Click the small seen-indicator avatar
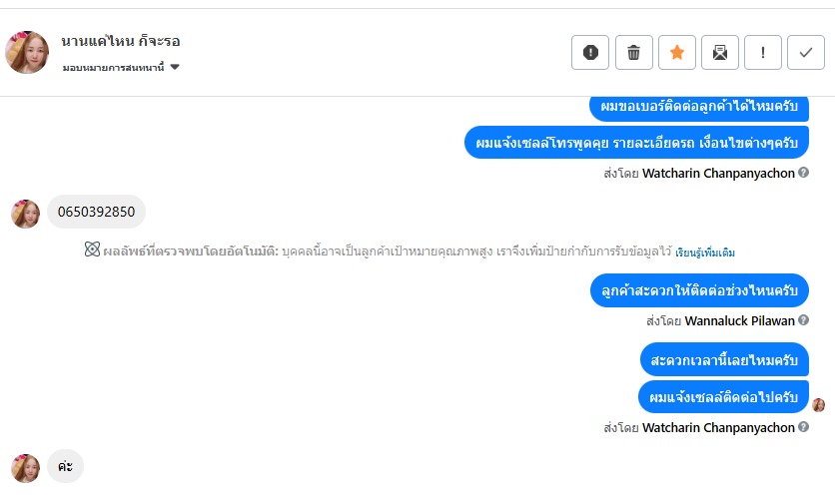 [x=818, y=405]
